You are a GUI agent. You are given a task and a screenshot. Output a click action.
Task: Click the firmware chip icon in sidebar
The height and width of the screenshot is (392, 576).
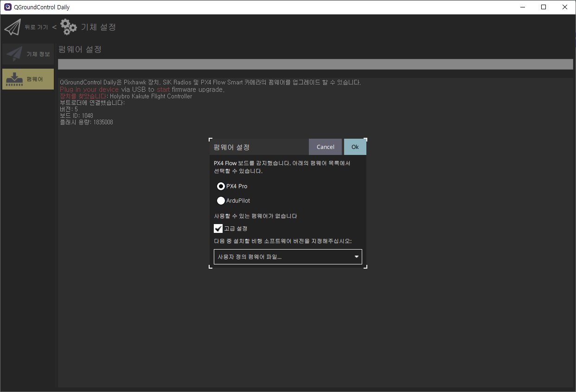(15, 79)
